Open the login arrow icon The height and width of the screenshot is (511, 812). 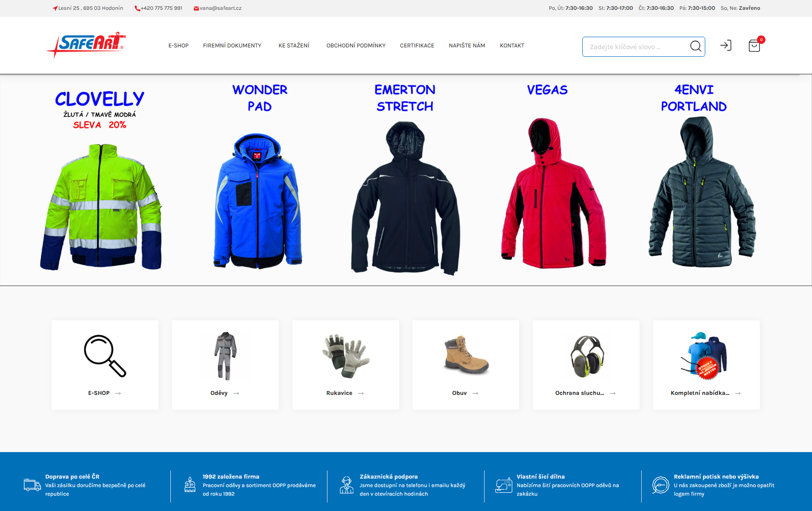point(726,45)
